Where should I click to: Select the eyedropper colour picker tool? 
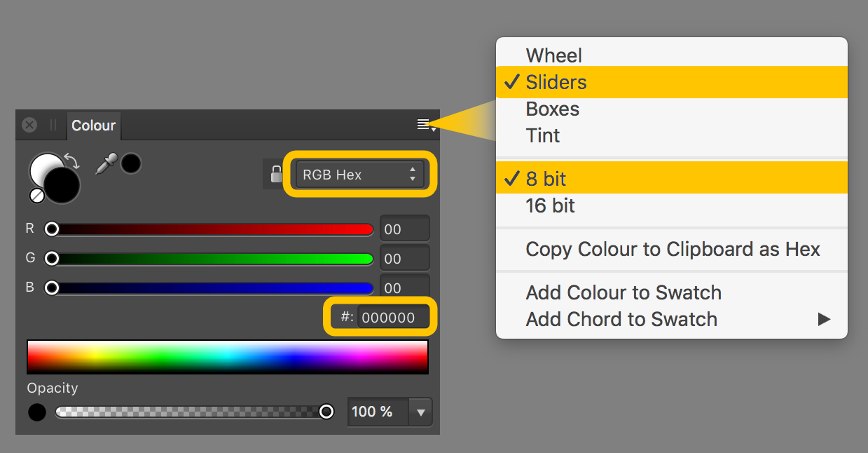pos(105,163)
